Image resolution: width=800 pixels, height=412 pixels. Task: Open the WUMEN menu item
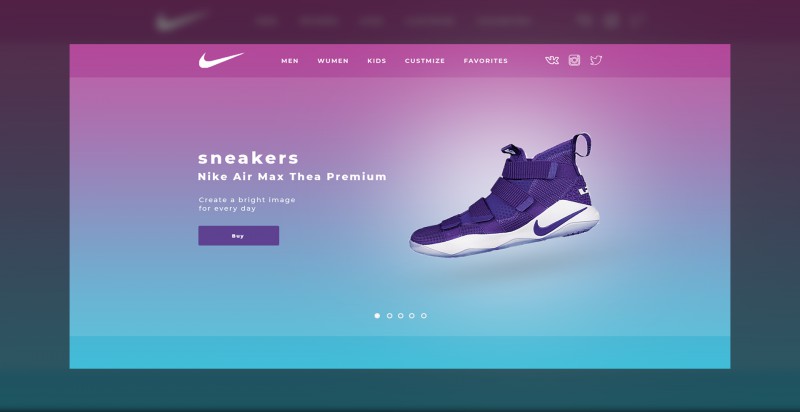coord(333,61)
